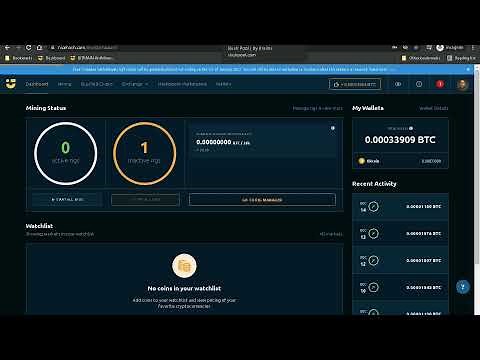Click the browser home icon
This screenshot has width=480, height=360.
39,48
